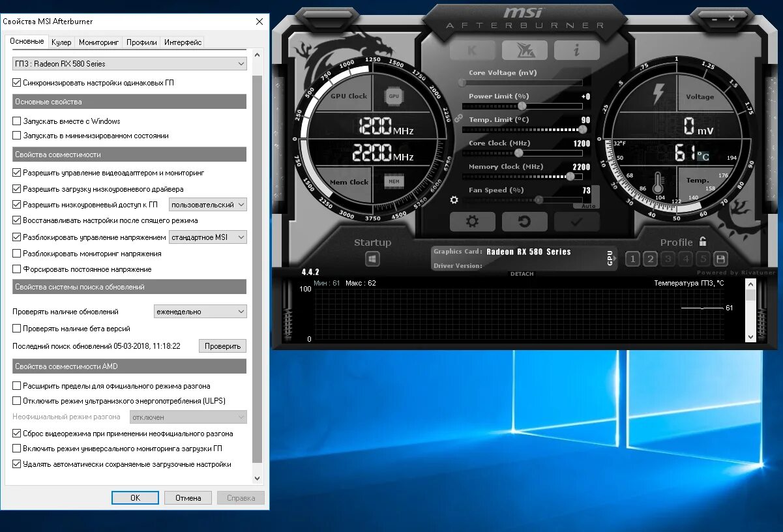Open the 'стандартное MSI' voltage control dropdown
The height and width of the screenshot is (532, 783).
[208, 237]
